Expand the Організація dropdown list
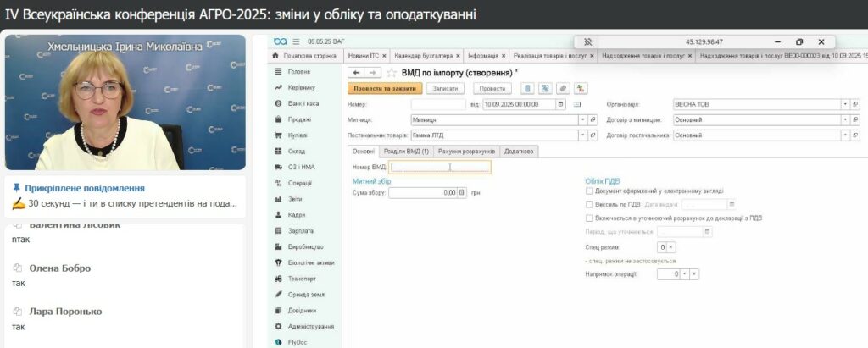Viewport: 868px width, 348px height. coord(844,104)
